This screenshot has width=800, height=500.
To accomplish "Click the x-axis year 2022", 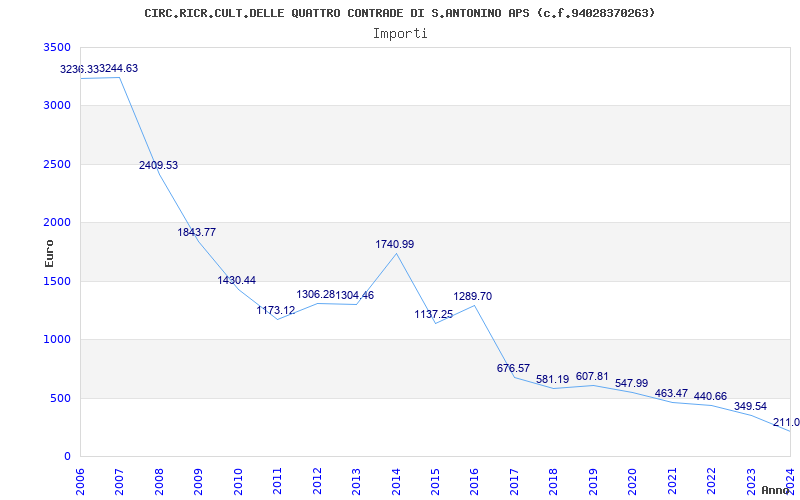I will [x=711, y=482].
